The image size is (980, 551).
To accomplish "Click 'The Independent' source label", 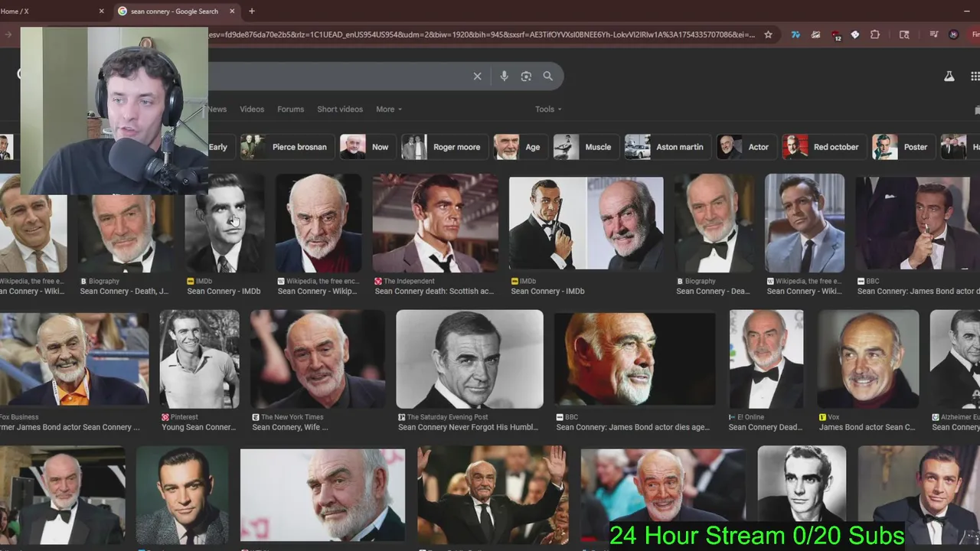I will (409, 281).
